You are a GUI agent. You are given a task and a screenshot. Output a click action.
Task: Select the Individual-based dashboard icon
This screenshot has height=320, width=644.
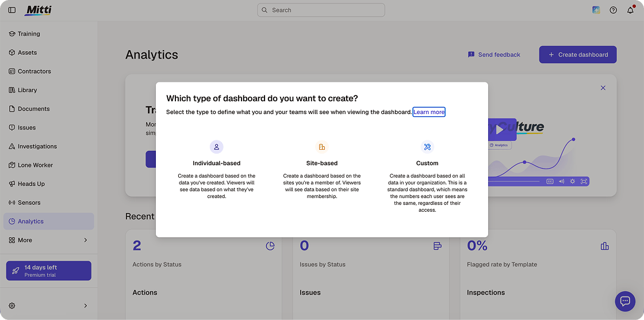click(x=216, y=147)
